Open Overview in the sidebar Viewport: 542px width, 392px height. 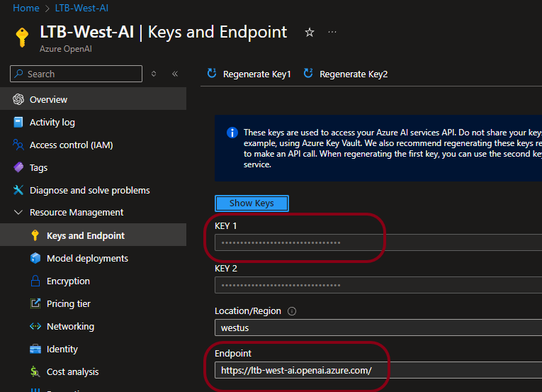coord(93,99)
